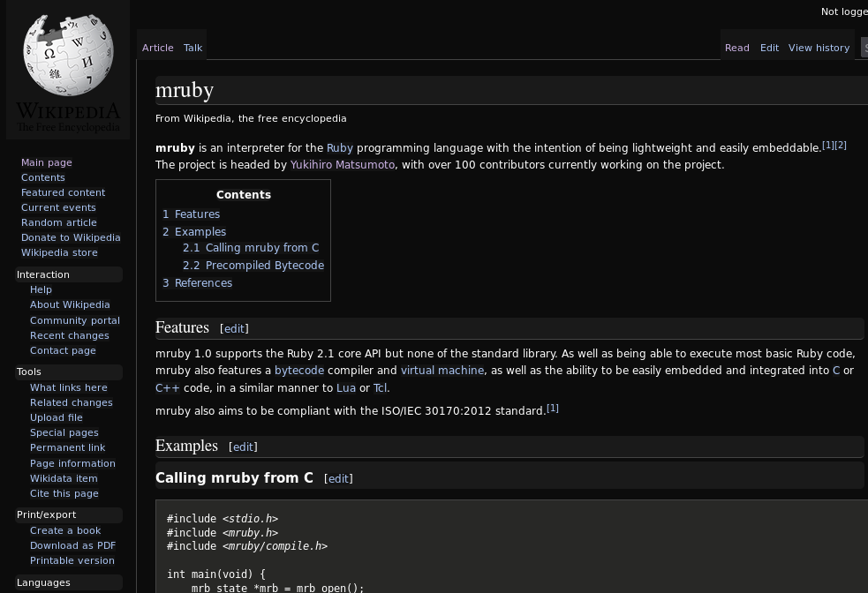Collapse the Print/export sidebar section
The image size is (868, 593).
click(69, 514)
